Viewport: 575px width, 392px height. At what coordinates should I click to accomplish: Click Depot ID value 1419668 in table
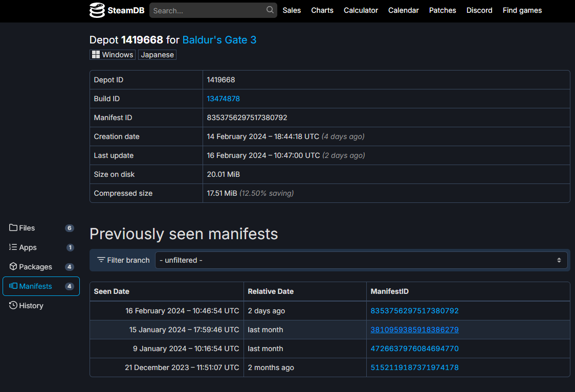221,80
